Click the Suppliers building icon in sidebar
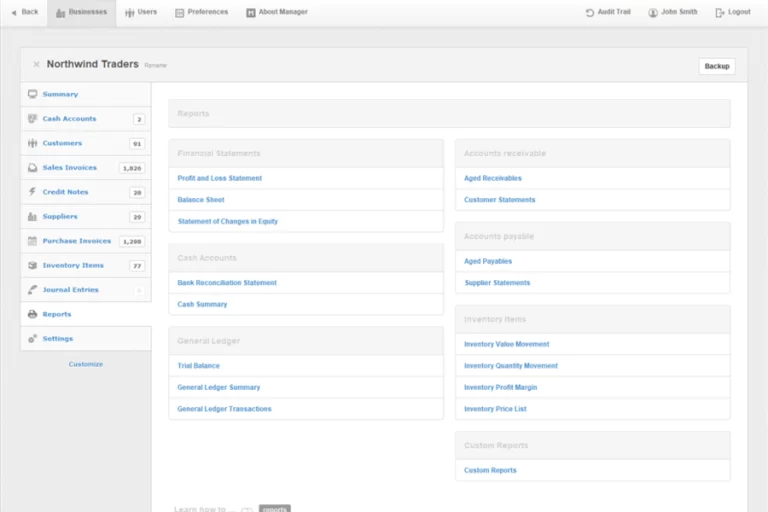The height and width of the screenshot is (512, 768). [32, 216]
